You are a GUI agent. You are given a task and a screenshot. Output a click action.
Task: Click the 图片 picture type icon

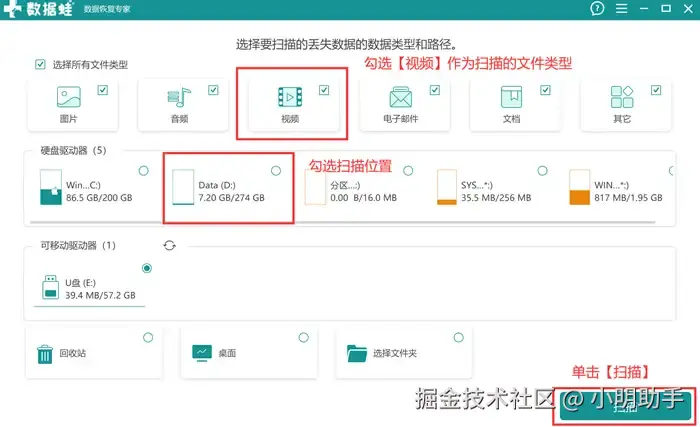tap(69, 97)
